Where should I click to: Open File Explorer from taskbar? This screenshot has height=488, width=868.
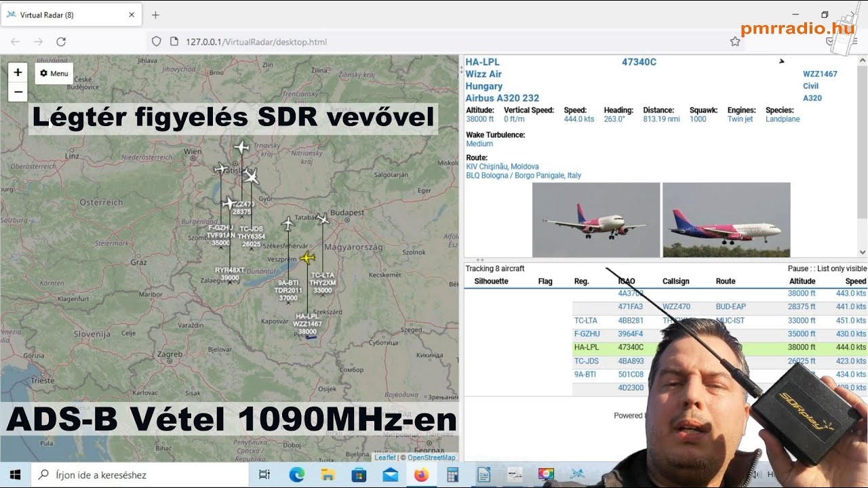pos(328,475)
